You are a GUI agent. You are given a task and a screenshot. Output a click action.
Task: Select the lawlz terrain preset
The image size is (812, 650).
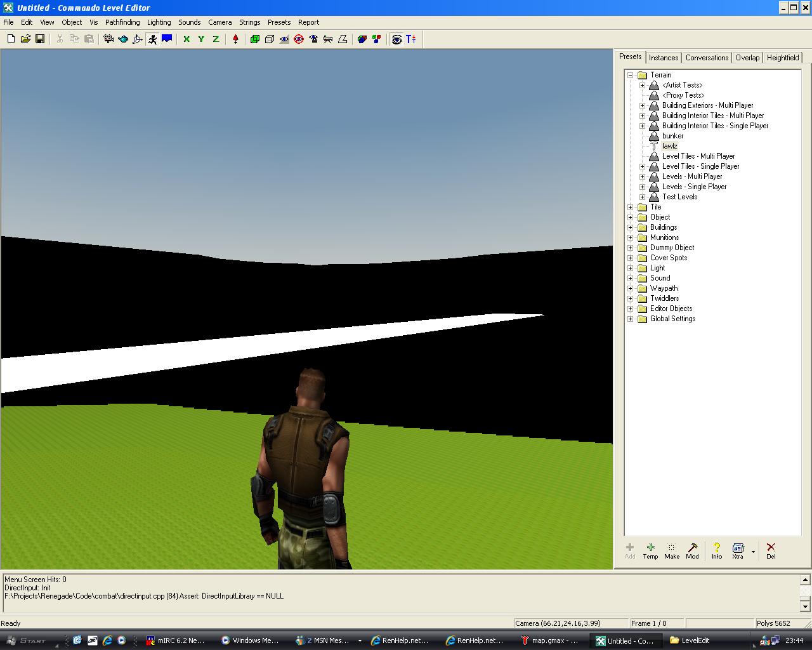669,146
